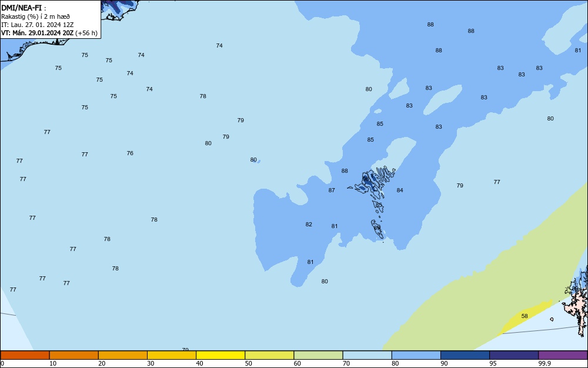Click the 10–20 orange legend swatch
Viewport: 588px width, 368px height.
pos(74,355)
